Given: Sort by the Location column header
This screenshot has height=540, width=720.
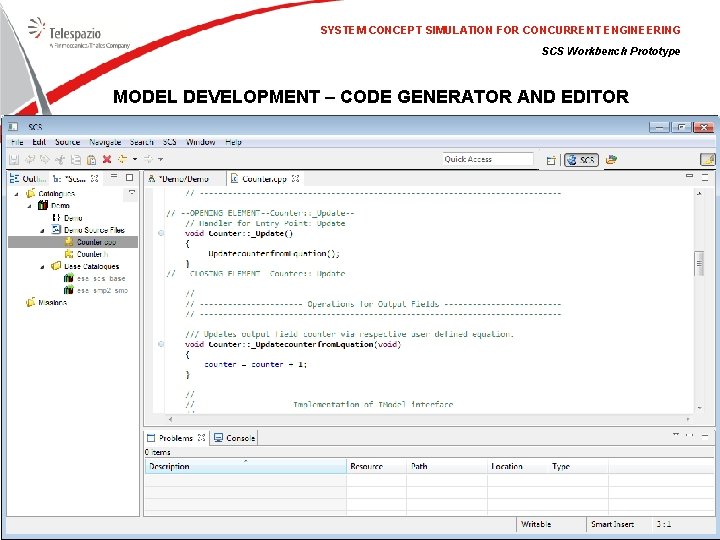Looking at the screenshot, I should click(517, 466).
